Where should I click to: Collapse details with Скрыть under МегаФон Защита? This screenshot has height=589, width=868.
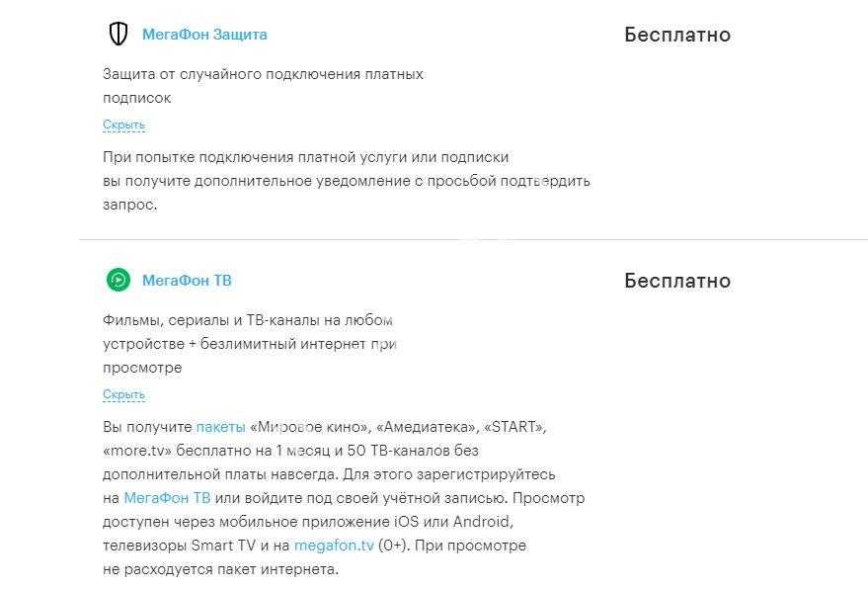[123, 126]
